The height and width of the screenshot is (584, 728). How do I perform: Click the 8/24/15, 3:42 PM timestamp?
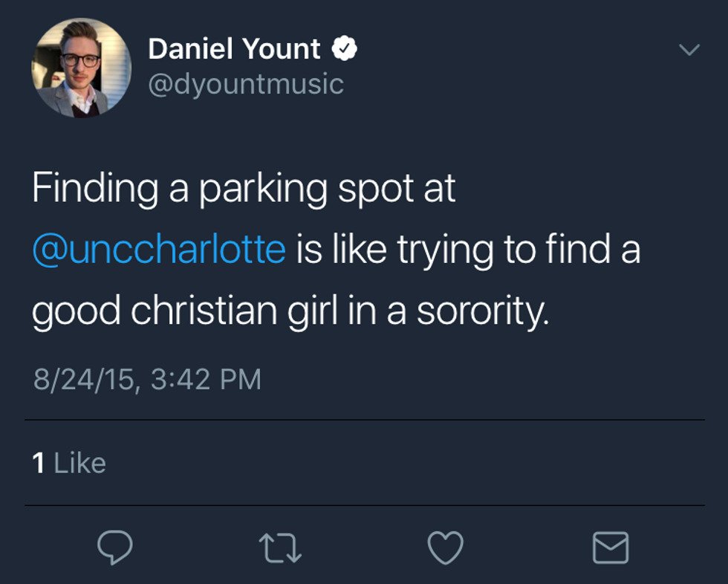coord(147,380)
